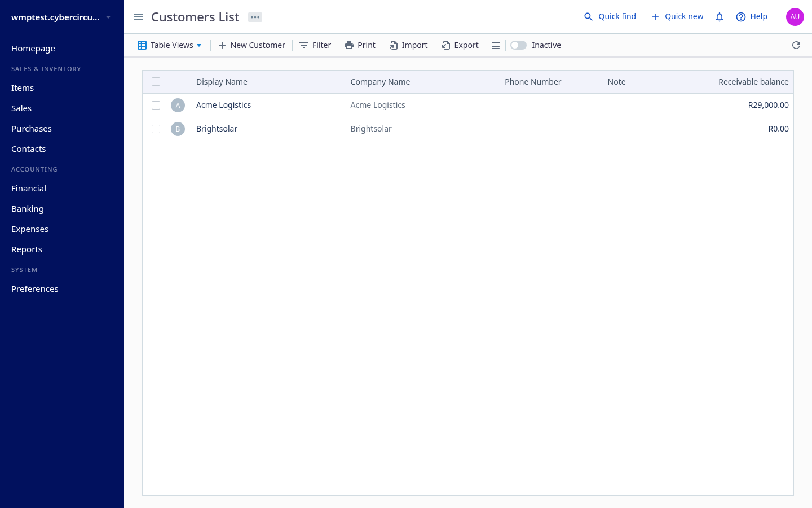Click the Acme Logistics 'A' avatar
This screenshot has width=812, height=508.
click(x=178, y=105)
